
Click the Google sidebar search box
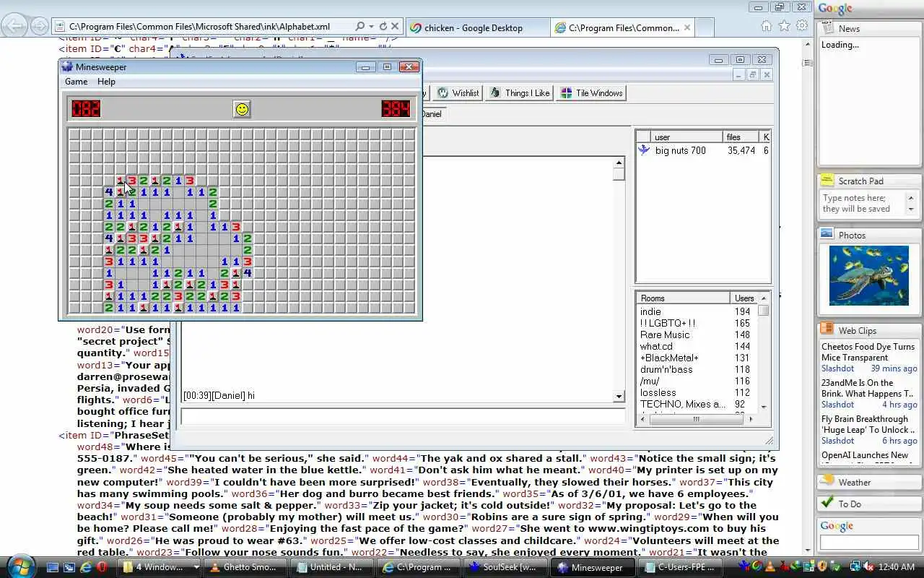868,542
